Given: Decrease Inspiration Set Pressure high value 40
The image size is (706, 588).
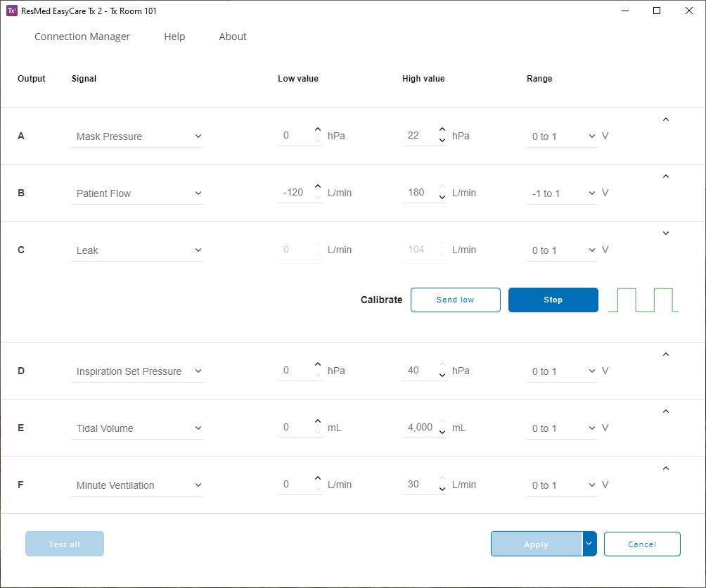Looking at the screenshot, I should click(442, 375).
